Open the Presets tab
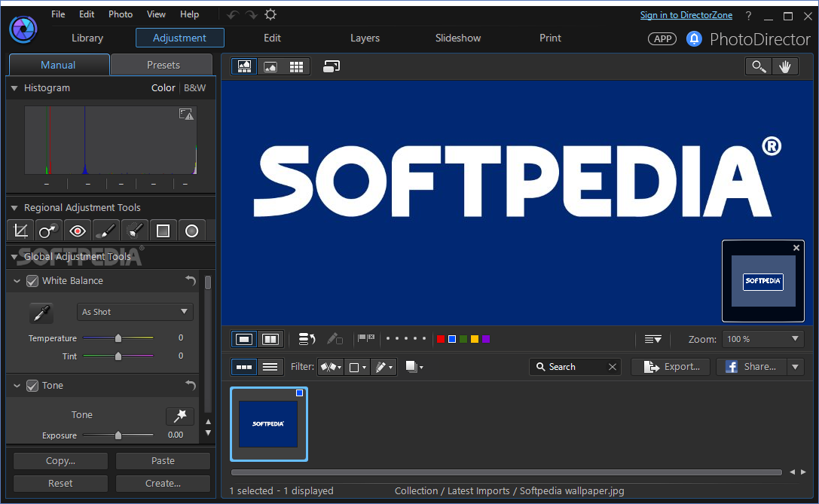 pos(163,65)
